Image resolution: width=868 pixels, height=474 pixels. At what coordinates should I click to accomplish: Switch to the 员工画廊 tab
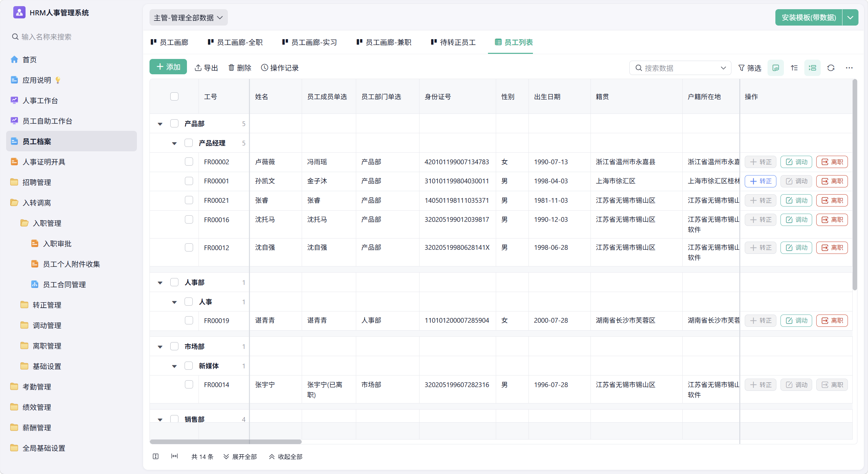pos(170,42)
